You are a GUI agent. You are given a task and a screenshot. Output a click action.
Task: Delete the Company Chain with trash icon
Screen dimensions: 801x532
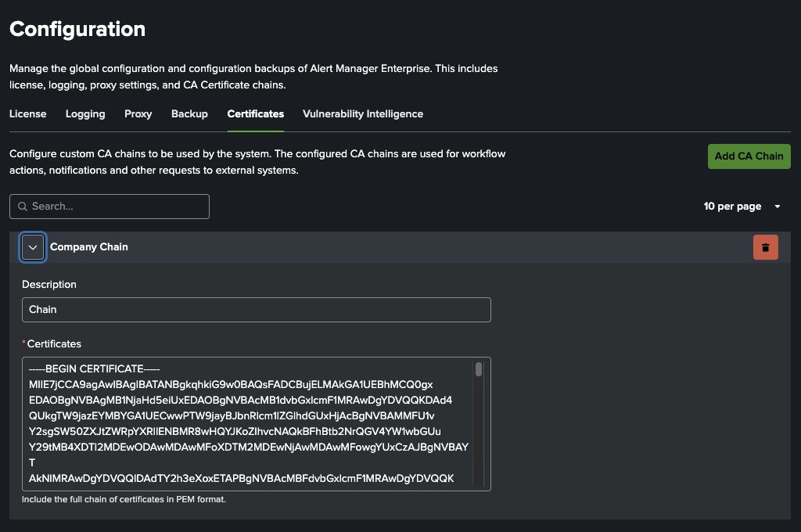pos(765,247)
